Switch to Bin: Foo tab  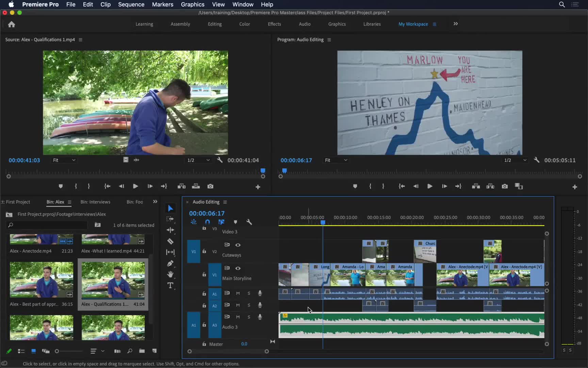(x=135, y=202)
